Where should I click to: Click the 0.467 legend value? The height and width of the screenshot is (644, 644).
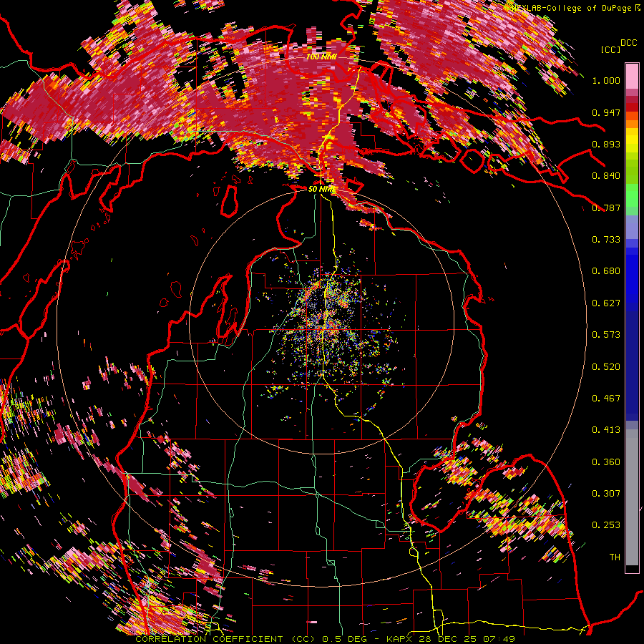(606, 399)
